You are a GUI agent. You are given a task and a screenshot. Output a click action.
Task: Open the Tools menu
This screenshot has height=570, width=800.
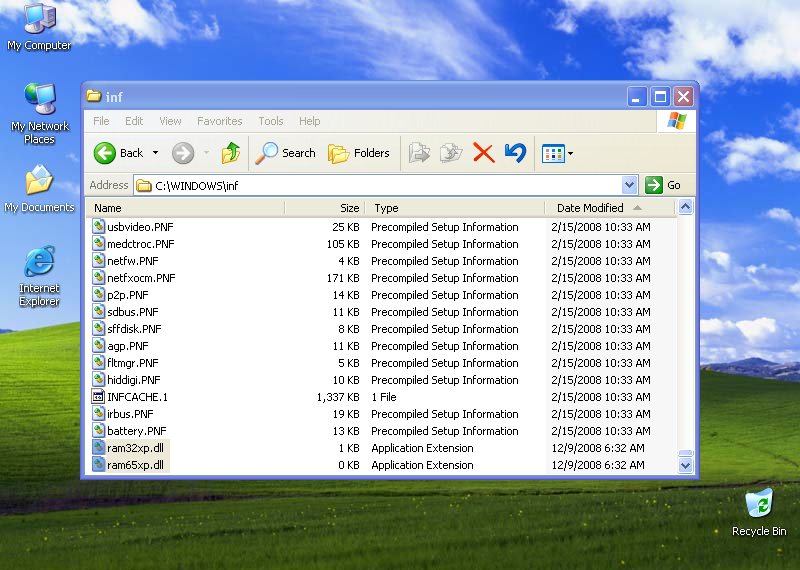270,121
